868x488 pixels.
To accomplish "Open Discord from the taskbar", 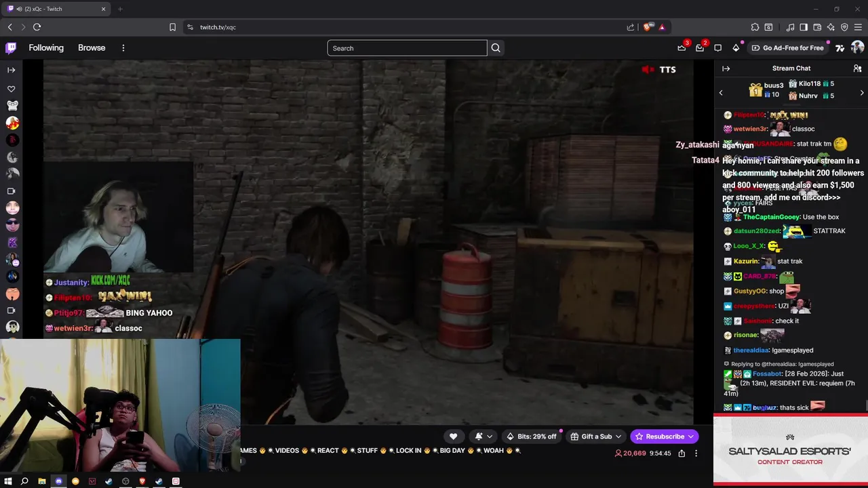I will (x=58, y=481).
